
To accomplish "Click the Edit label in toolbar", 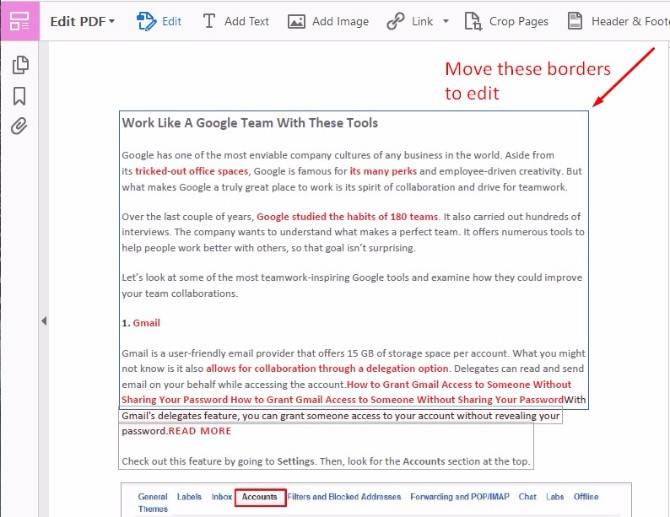I will [x=171, y=21].
